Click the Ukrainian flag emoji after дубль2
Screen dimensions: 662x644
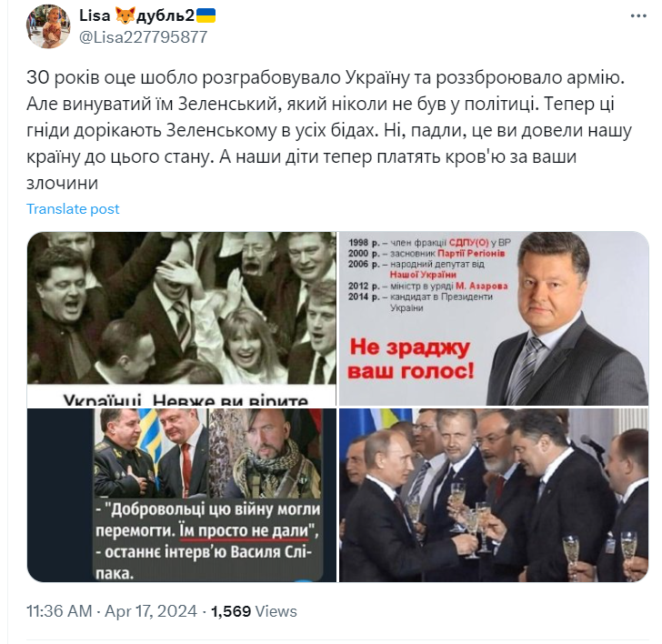point(206,15)
